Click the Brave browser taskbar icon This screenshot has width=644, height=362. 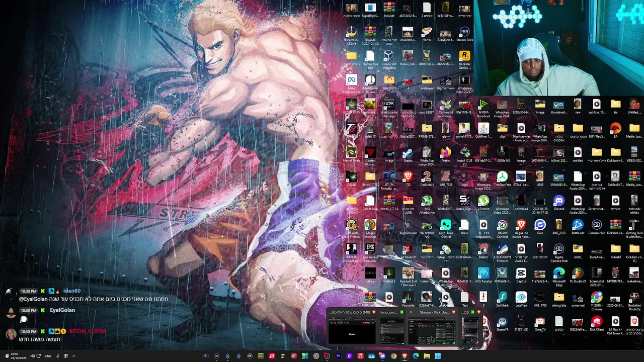pyautogui.click(x=405, y=356)
